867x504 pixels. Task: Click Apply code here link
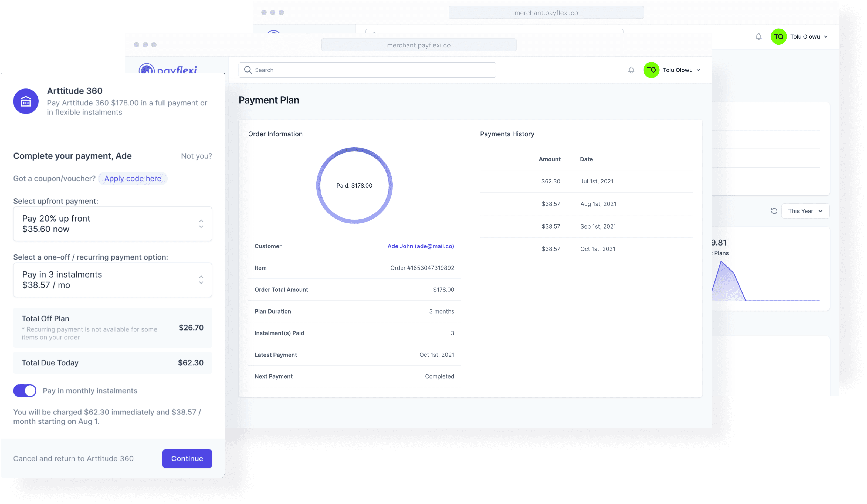tap(133, 178)
